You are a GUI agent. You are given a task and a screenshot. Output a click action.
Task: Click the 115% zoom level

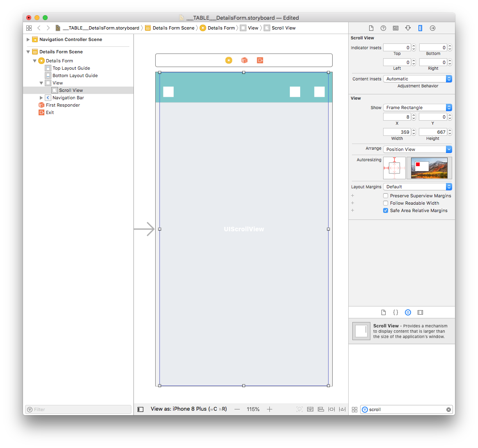[253, 409]
